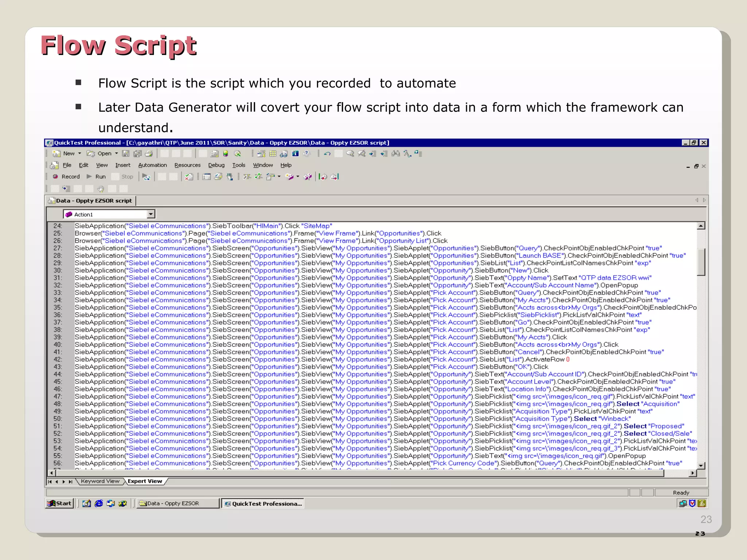Image resolution: width=747 pixels, height=560 pixels.
Task: Expand the Open button dropdown arrow
Action: [116, 153]
